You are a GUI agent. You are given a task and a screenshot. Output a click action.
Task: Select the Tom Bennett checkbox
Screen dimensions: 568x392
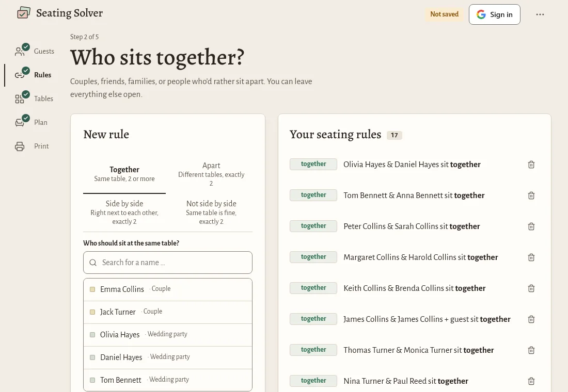[92, 380]
